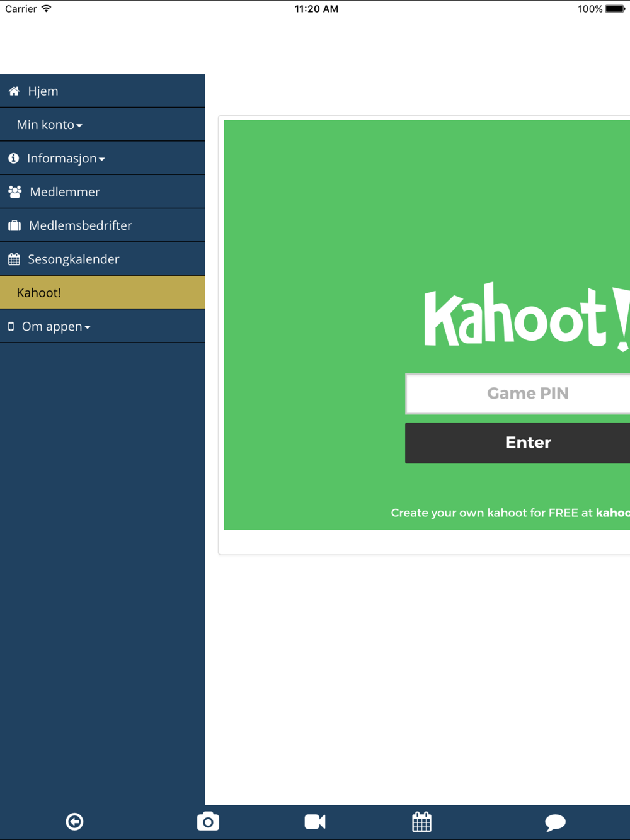Open the camera icon in bottom bar
The width and height of the screenshot is (630, 840).
coord(208,822)
